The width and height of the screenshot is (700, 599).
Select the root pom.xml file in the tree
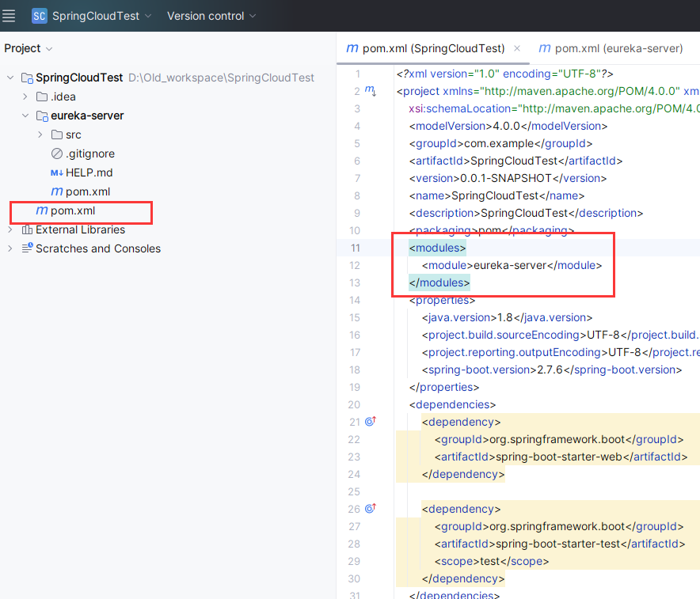pos(72,210)
